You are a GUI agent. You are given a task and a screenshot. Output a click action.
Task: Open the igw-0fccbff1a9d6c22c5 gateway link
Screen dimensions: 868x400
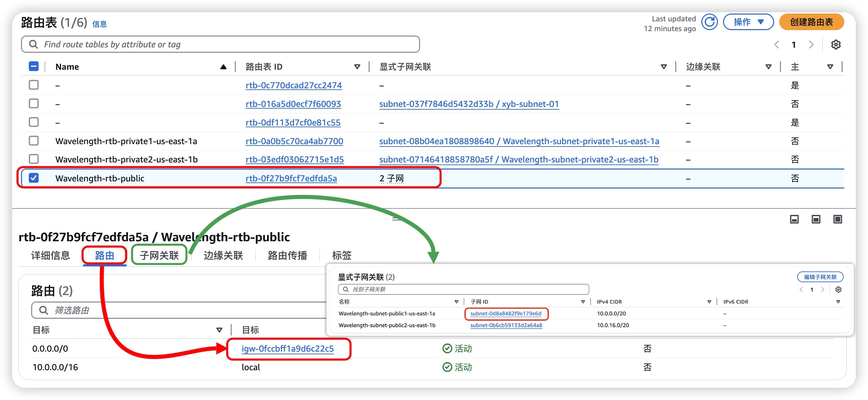(x=287, y=349)
